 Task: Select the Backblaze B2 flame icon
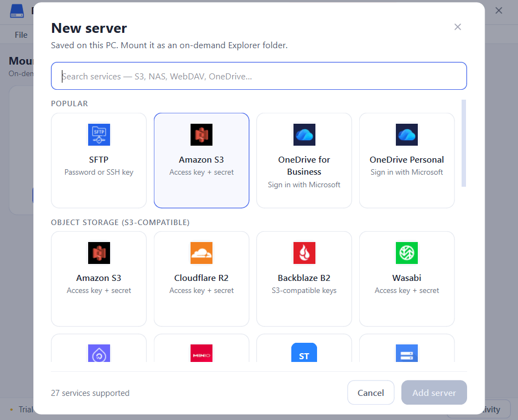tap(304, 253)
